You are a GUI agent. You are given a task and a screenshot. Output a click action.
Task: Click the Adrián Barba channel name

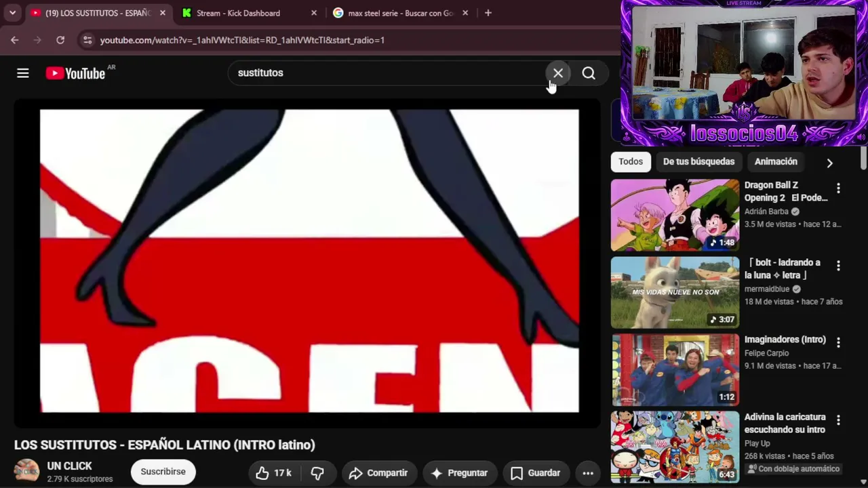(x=766, y=211)
